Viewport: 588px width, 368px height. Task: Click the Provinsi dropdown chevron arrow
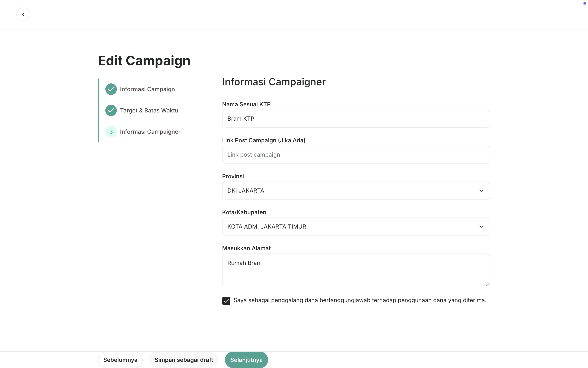[x=481, y=191]
